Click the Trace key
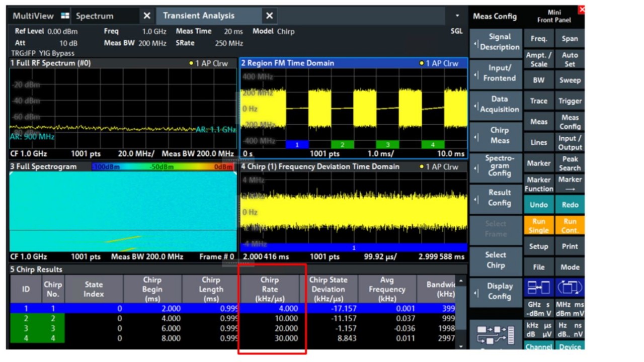 (539, 101)
